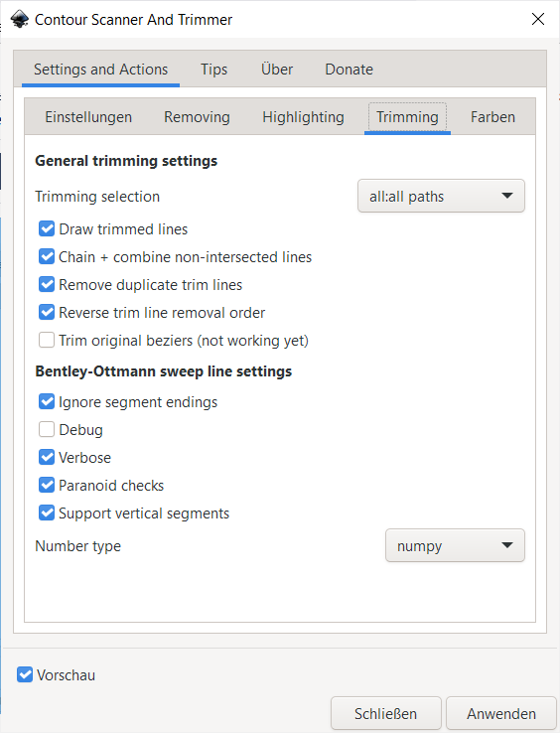Switch to the Highlighting tab

303,117
